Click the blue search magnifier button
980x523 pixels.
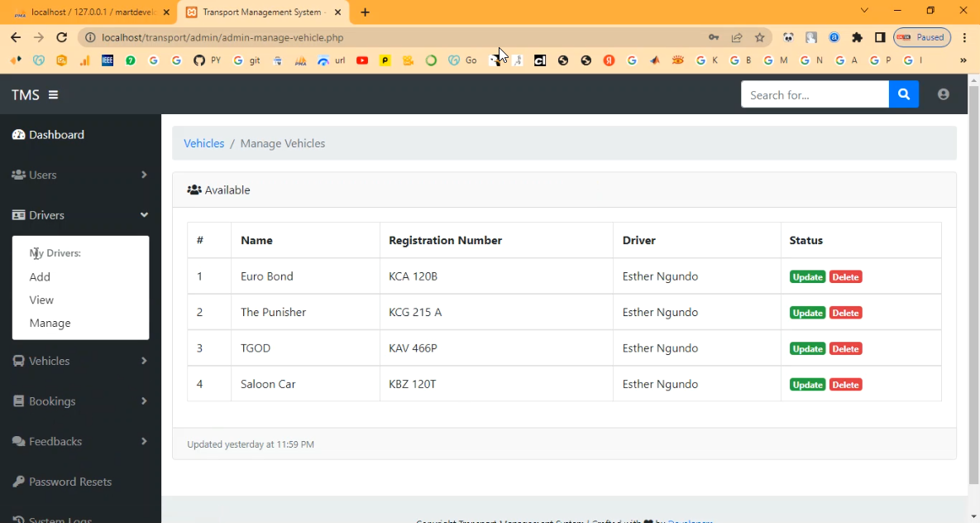coord(903,94)
